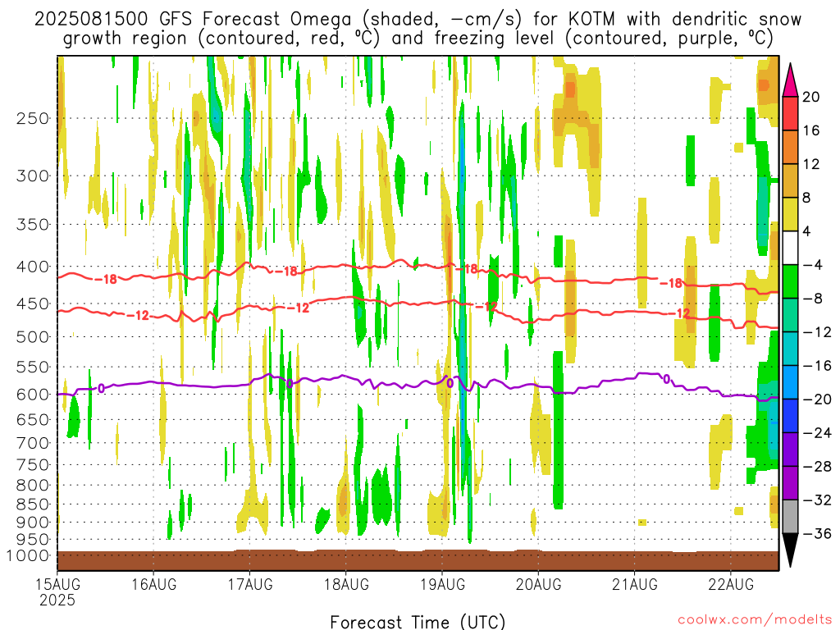This screenshot has width=840, height=630.
Task: Click the 650 pressure axis label
Action: click(x=33, y=419)
